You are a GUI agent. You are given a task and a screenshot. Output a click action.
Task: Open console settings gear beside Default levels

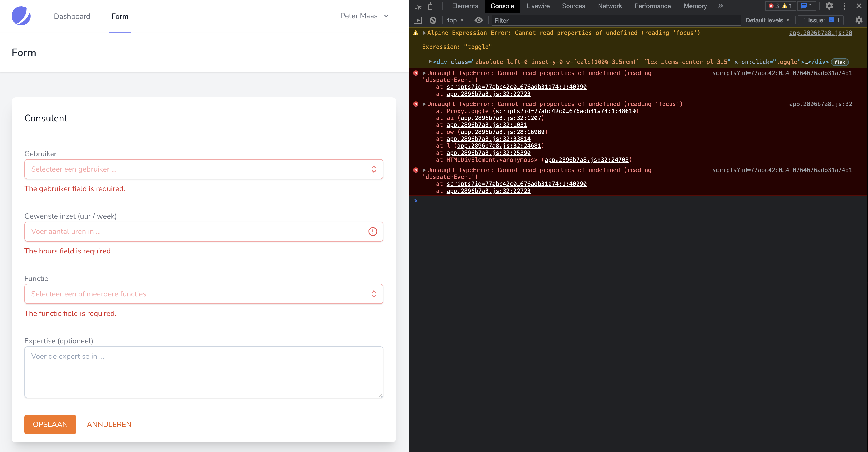858,20
